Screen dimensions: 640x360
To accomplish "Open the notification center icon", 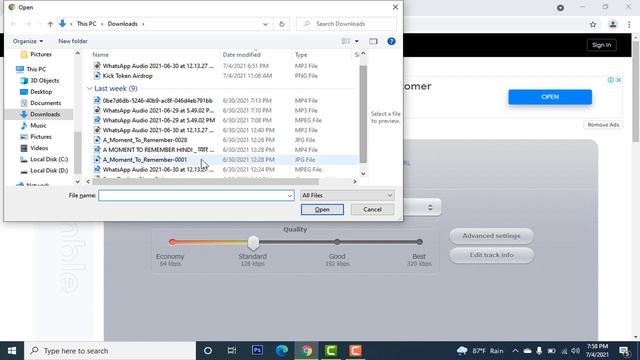I will [624, 351].
